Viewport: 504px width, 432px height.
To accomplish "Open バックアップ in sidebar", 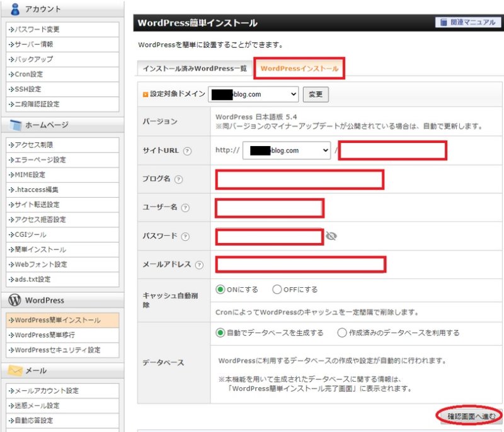I will [x=62, y=59].
